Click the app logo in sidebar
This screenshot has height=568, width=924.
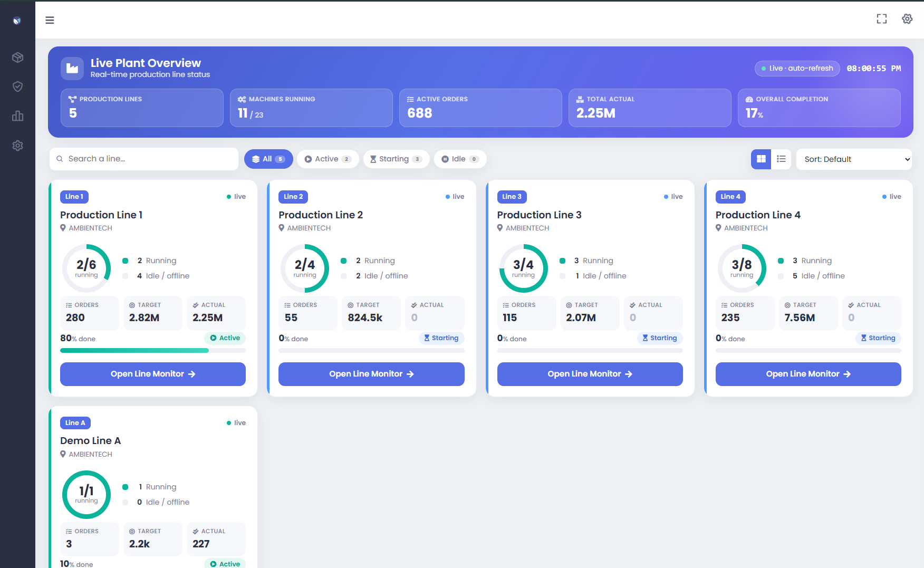pyautogui.click(x=17, y=21)
